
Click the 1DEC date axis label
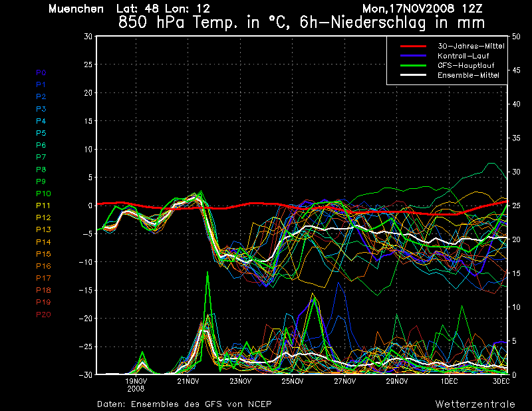[x=450, y=381]
